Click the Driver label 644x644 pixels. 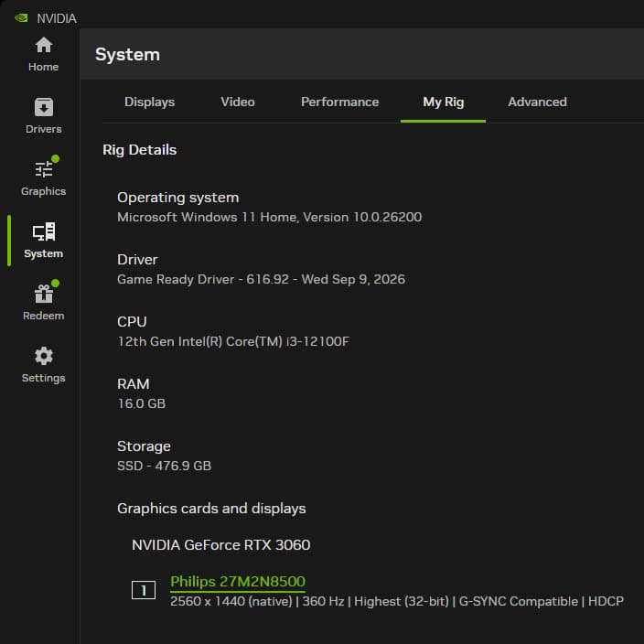click(137, 260)
